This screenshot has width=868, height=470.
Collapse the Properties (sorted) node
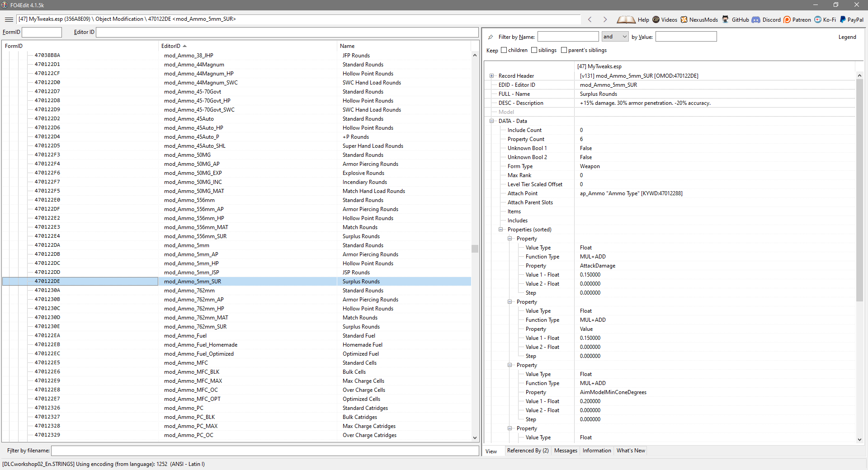[501, 230]
